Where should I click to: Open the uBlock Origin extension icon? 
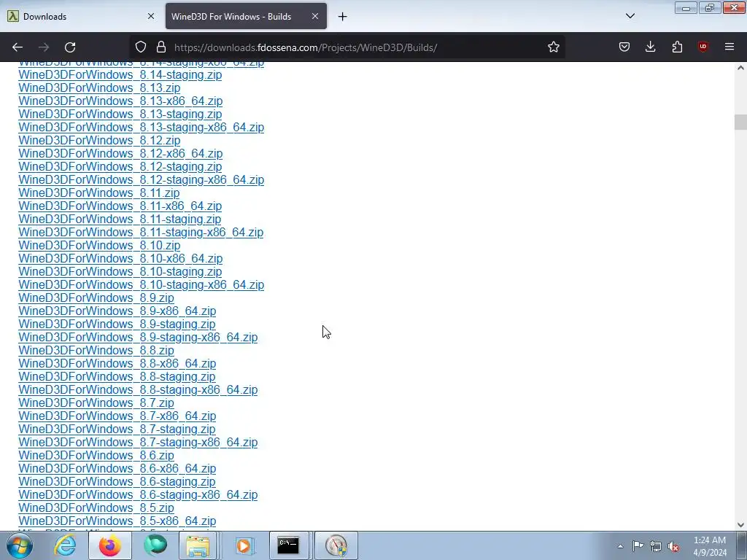click(703, 47)
